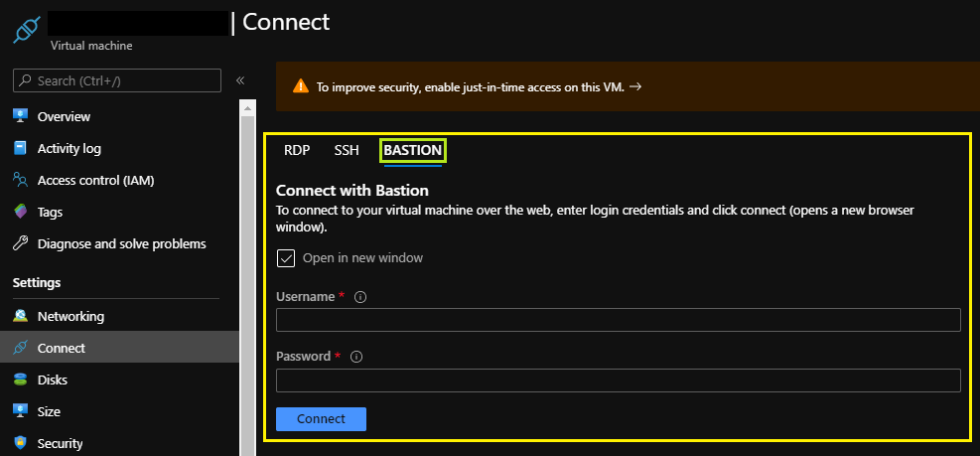
Task: Click the Access control (IAM) people icon
Action: (21, 180)
